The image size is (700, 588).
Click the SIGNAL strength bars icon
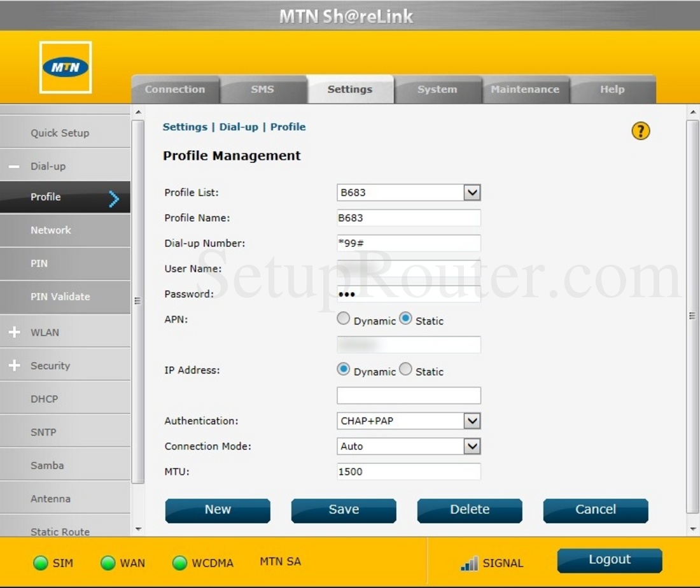pyautogui.click(x=469, y=563)
